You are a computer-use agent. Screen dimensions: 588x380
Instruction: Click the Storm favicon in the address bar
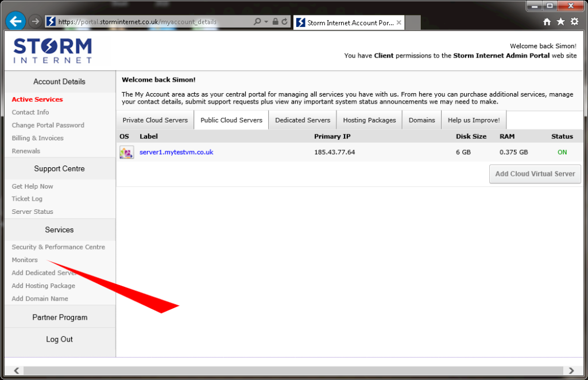(x=51, y=21)
